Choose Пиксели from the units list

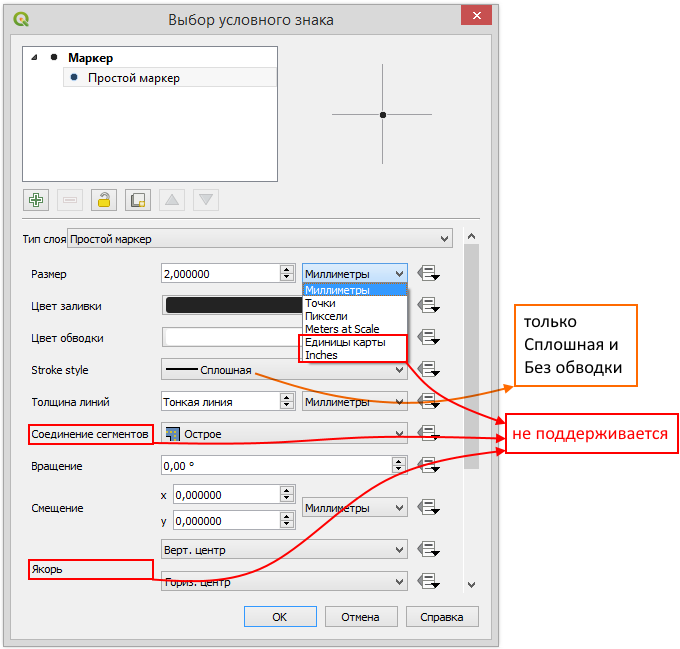(327, 316)
